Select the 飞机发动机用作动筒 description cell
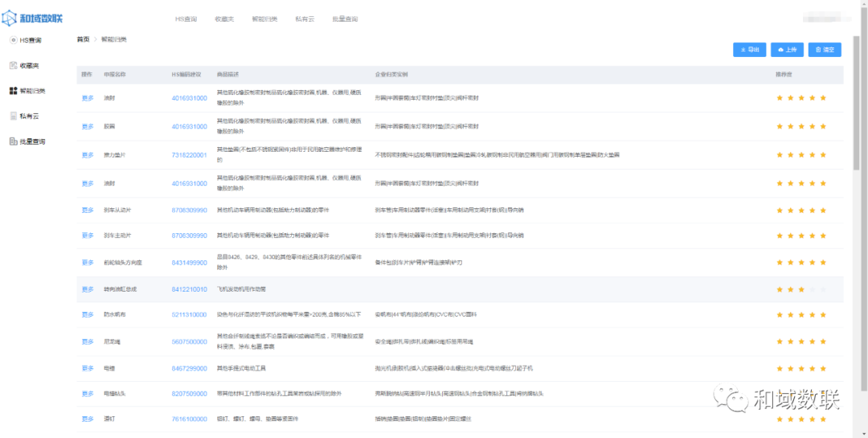Screen dimensions: 868x438 tap(243, 289)
